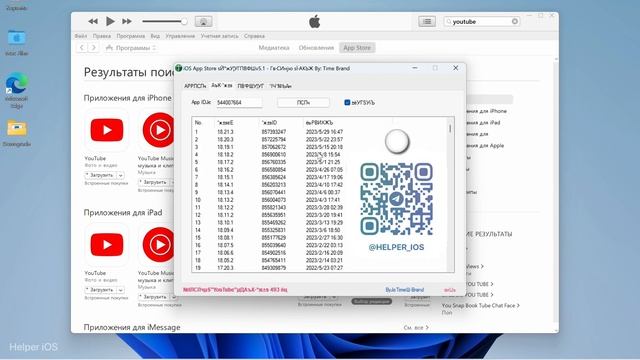The height and width of the screenshot is (360, 640).
Task: Clear the iTunes youtube search text
Action: click(x=515, y=21)
